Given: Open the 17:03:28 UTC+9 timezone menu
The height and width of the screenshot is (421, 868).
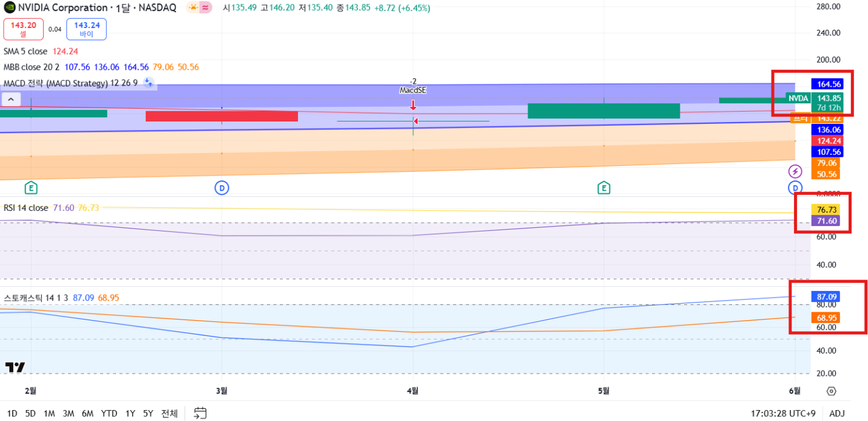Looking at the screenshot, I should (783, 413).
